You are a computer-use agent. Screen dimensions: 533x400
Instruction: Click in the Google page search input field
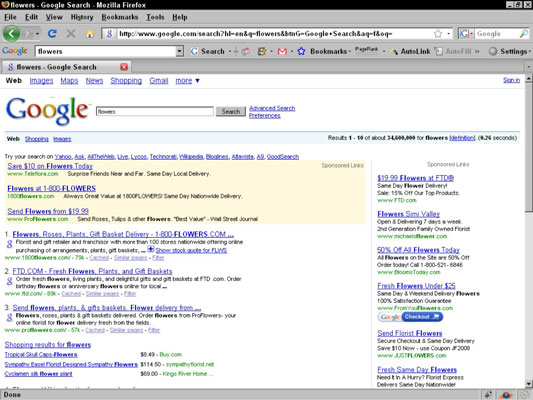[155, 111]
